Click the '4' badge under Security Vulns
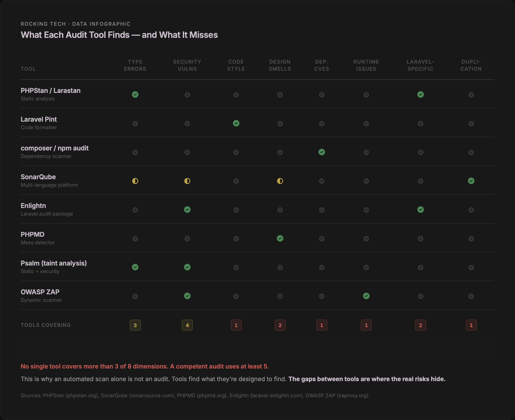The image size is (515, 420). [x=187, y=325]
